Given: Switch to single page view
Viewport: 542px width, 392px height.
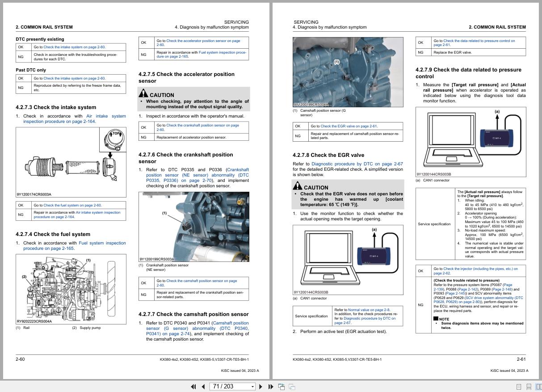Looking at the screenshot, I should click(x=519, y=387).
